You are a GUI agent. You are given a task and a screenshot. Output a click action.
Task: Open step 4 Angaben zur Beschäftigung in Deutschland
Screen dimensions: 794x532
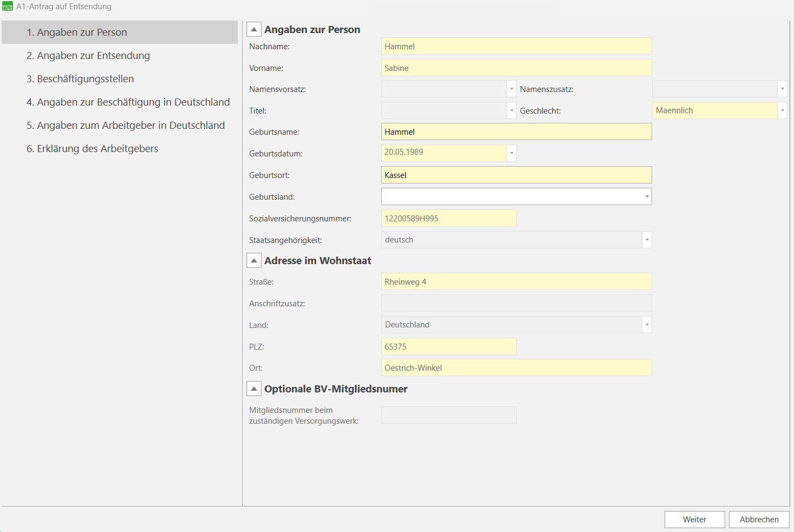point(128,102)
